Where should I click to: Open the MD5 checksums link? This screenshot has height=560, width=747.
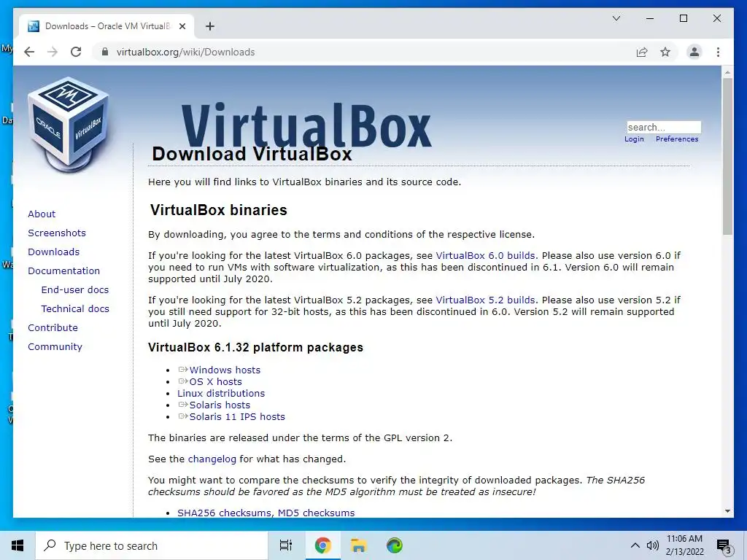(317, 513)
